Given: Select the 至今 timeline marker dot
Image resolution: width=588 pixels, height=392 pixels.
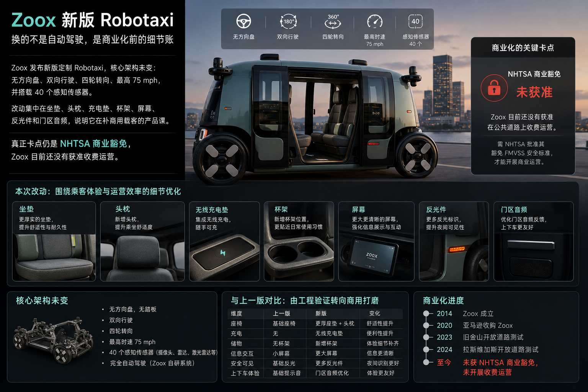Looking at the screenshot, I should [x=426, y=362].
